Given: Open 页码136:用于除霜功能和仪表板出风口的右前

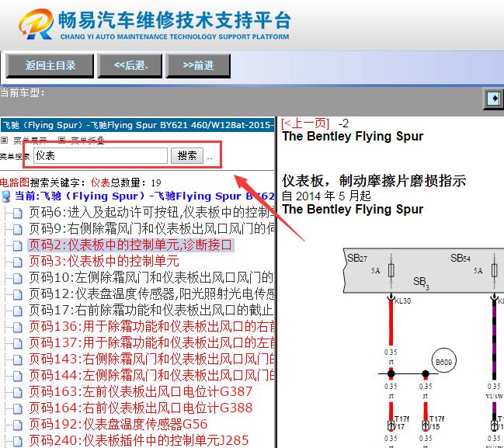Looking at the screenshot, I should pos(151,327).
